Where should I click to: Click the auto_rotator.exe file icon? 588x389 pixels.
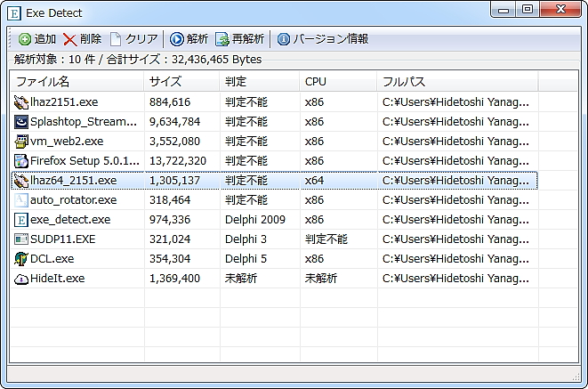21,200
